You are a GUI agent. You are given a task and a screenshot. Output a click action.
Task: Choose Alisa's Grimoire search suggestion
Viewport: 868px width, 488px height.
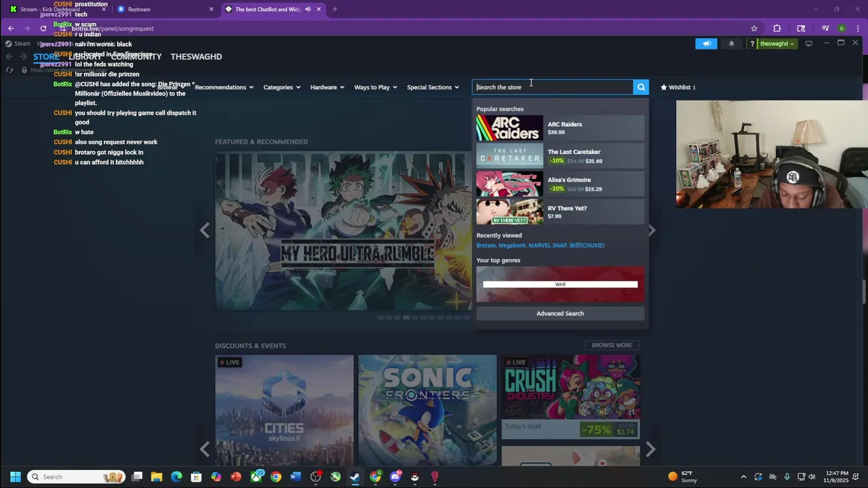coord(560,184)
